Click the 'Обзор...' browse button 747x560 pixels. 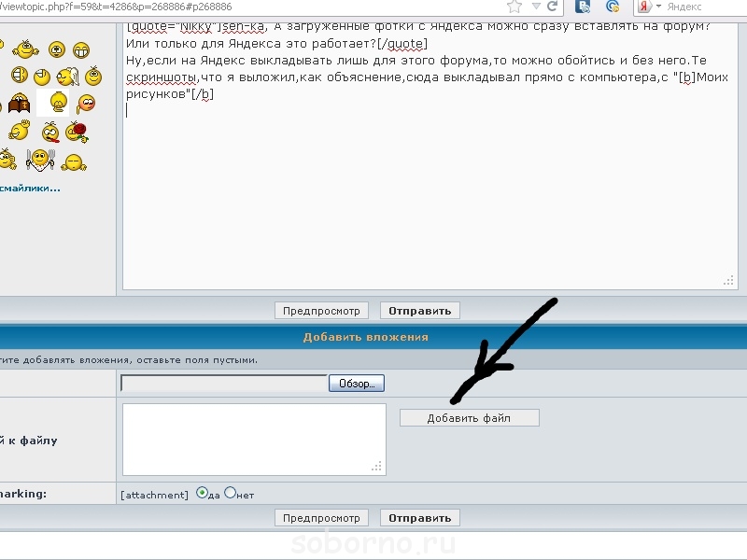coord(356,384)
